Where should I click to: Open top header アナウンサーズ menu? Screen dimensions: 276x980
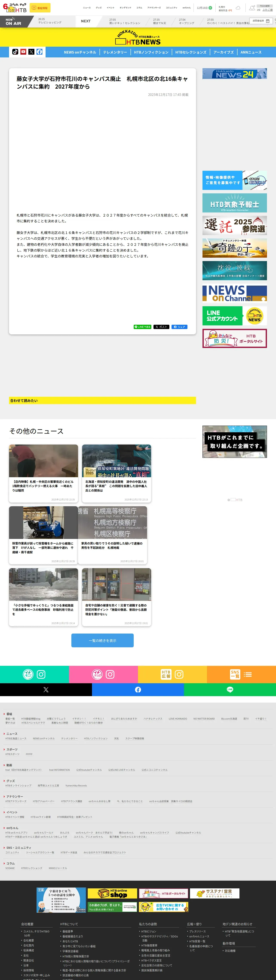154,8
